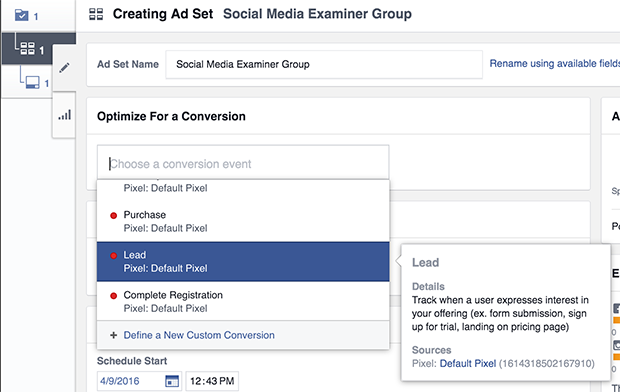Open the bar chart insights pane
Screen dimensions: 620x392
click(x=64, y=115)
